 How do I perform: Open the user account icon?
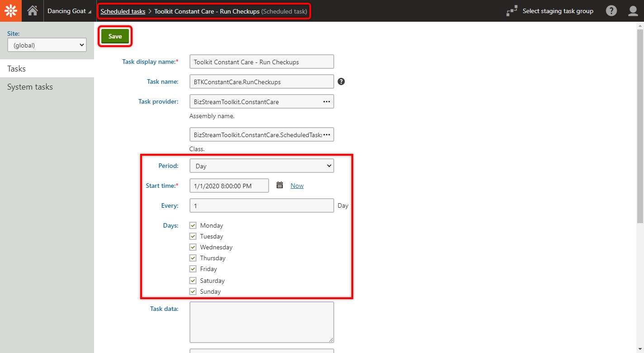tap(633, 11)
